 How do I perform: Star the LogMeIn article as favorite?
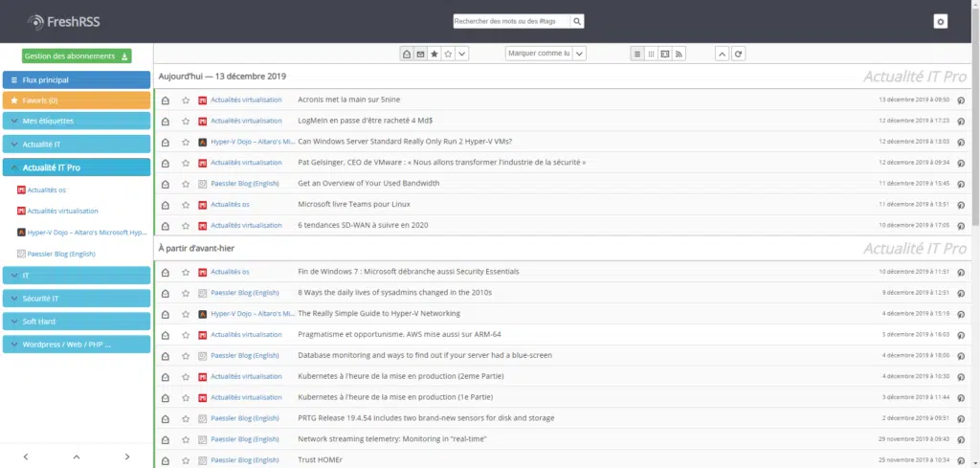click(186, 121)
